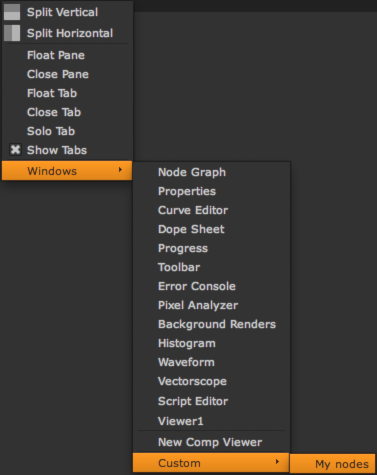Open Progress window
The image size is (377, 475).
coord(183,248)
